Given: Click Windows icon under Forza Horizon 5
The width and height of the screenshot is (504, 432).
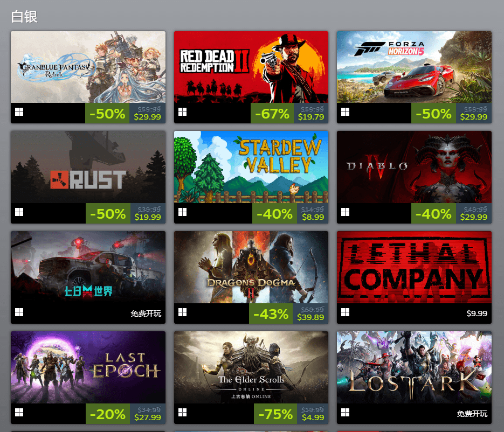Looking at the screenshot, I should click(345, 112).
